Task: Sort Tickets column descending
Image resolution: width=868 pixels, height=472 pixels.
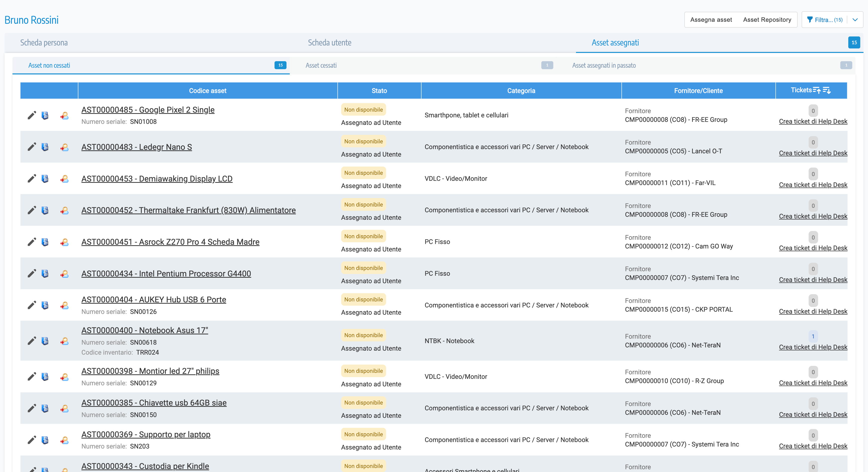Action: click(x=827, y=90)
